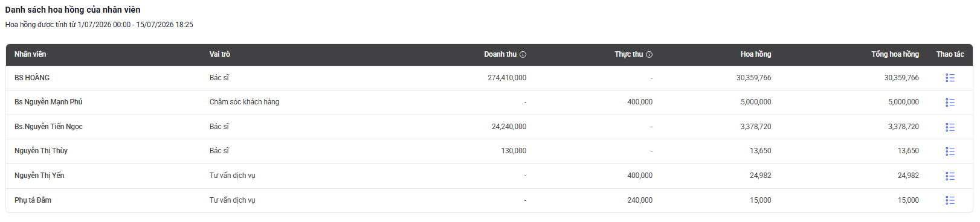Open action list icon for Bs Nguyễn Mạnh Phú

[x=950, y=103]
